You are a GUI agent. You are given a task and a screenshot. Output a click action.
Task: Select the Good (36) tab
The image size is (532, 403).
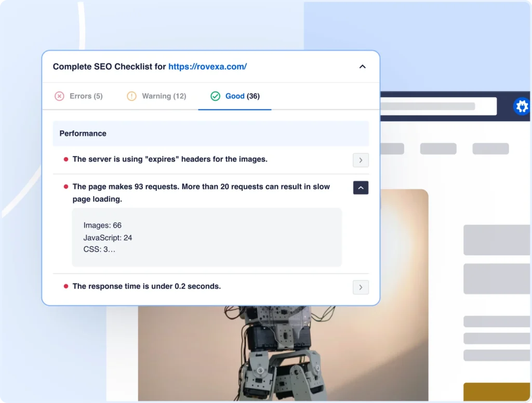[x=235, y=96]
